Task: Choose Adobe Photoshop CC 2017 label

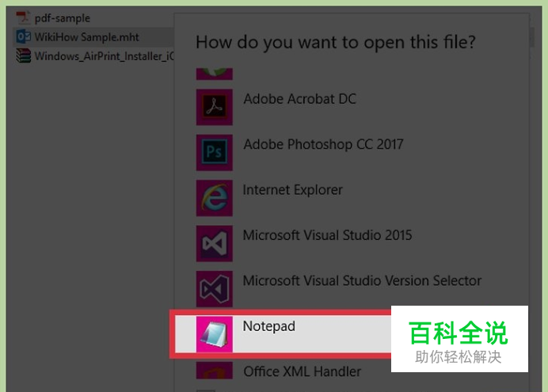Action: coord(323,144)
